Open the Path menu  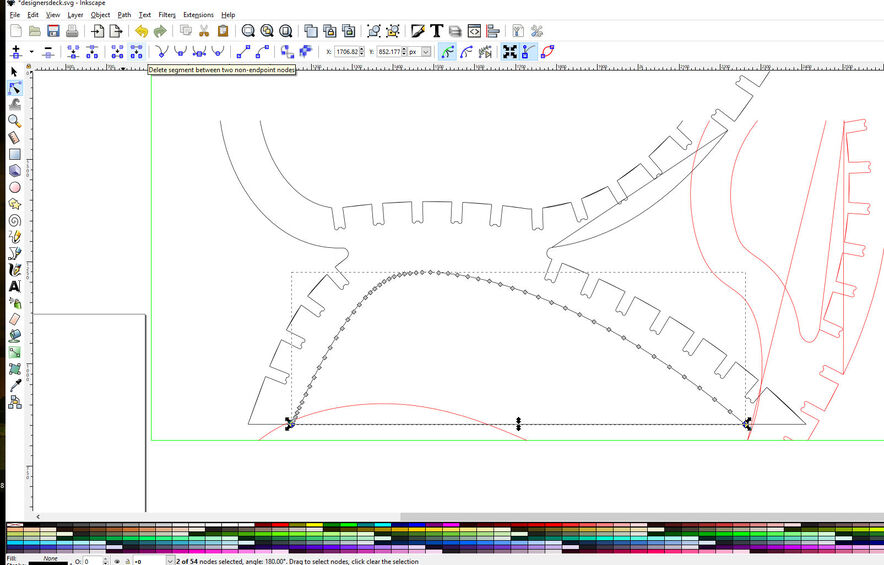coord(124,15)
